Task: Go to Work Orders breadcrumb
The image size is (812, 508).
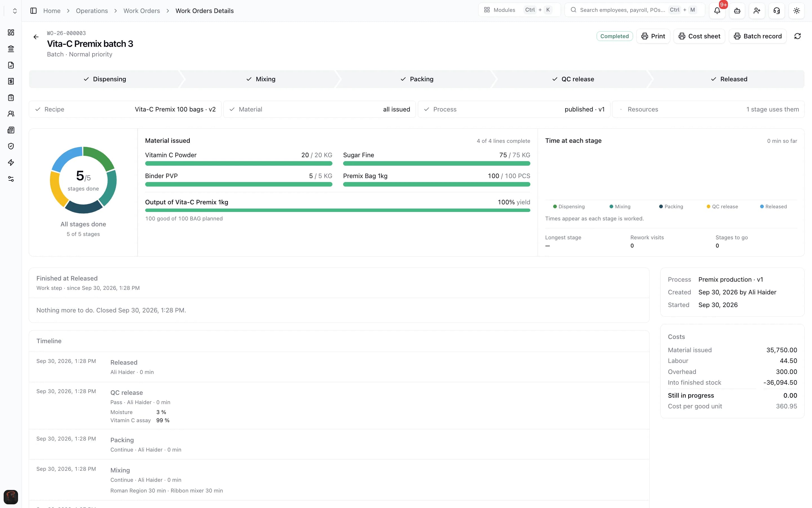Action: tap(142, 11)
